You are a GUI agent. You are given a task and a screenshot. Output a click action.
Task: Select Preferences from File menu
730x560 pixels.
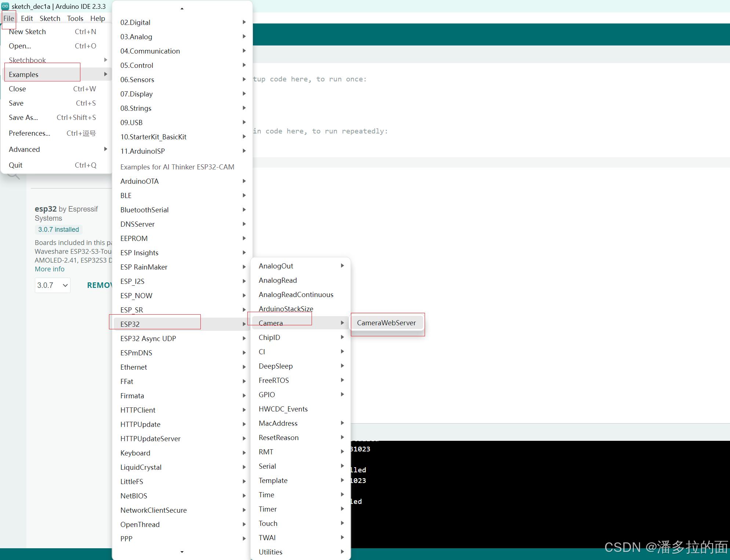(29, 133)
